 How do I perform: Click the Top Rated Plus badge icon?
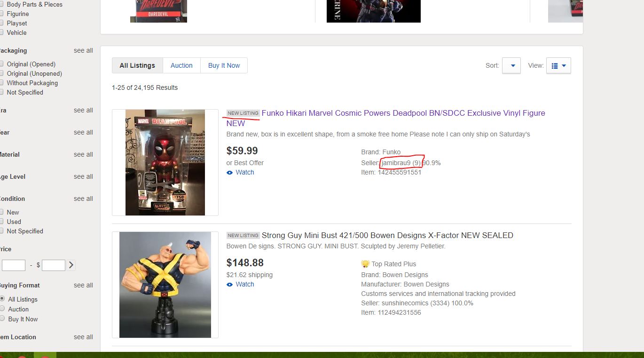click(365, 264)
